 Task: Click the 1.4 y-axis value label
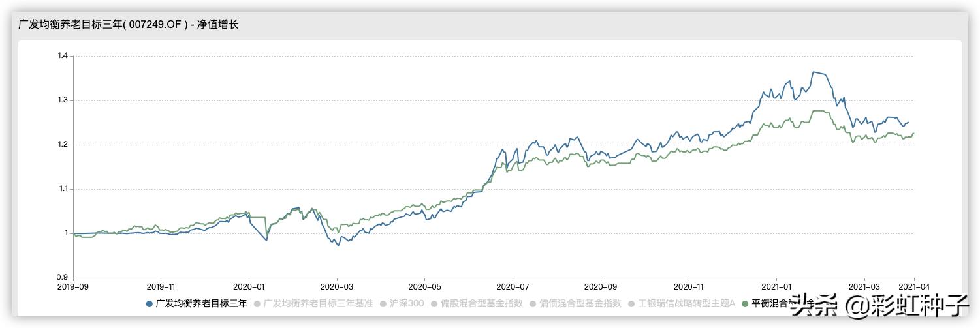pos(63,56)
